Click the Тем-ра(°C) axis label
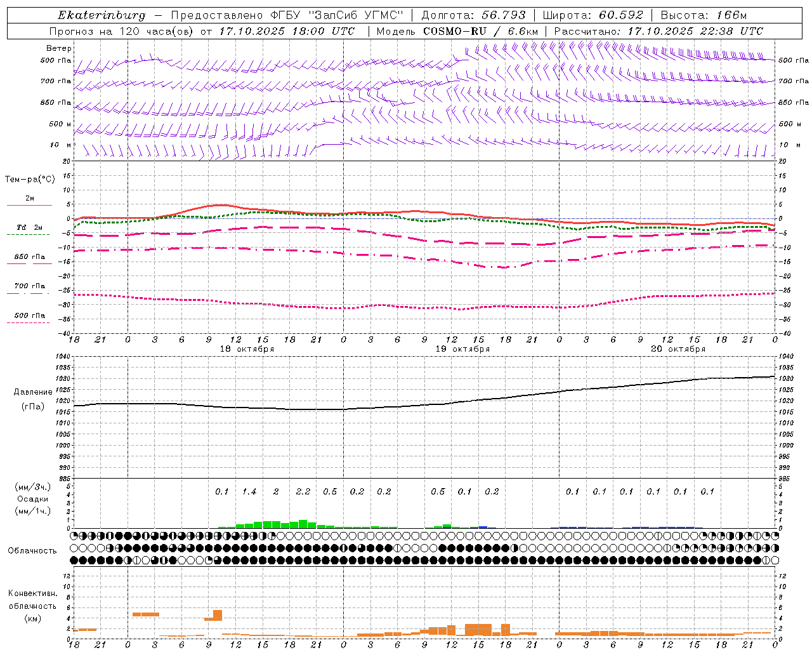The height and width of the screenshot is (650, 812). pyautogui.click(x=30, y=179)
